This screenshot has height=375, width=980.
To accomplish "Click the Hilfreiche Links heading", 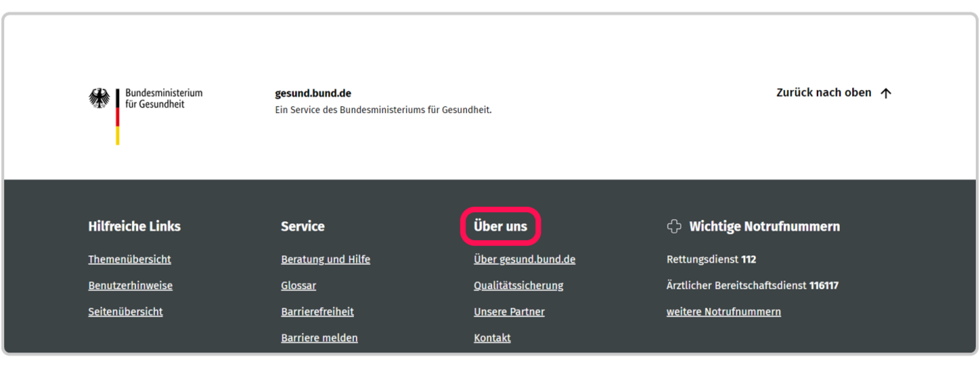I will (134, 227).
